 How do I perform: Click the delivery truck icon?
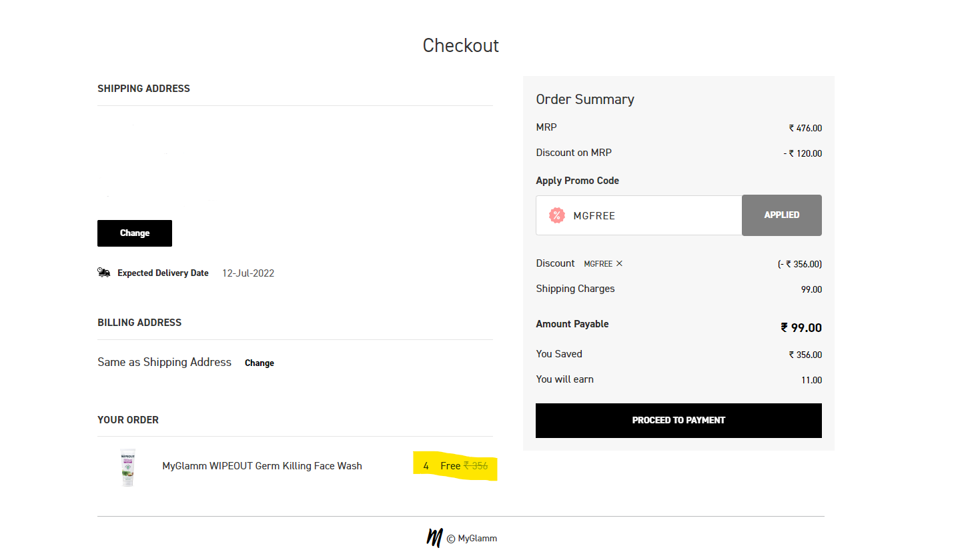(103, 273)
